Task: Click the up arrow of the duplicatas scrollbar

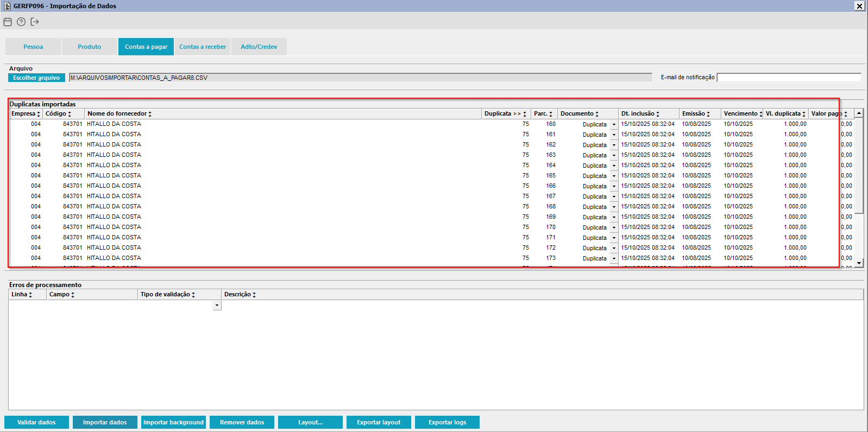Action: pos(859,113)
